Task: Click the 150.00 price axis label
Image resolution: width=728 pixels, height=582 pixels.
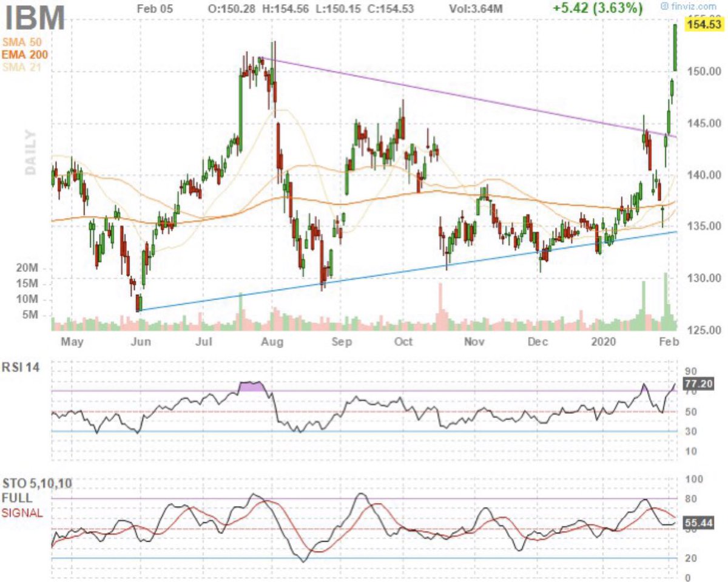Action: click(x=703, y=72)
